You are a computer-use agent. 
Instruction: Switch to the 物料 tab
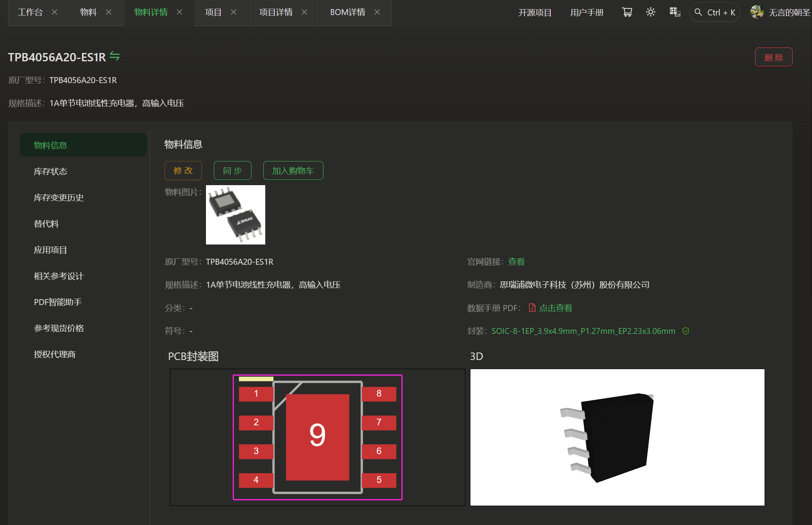click(x=88, y=12)
